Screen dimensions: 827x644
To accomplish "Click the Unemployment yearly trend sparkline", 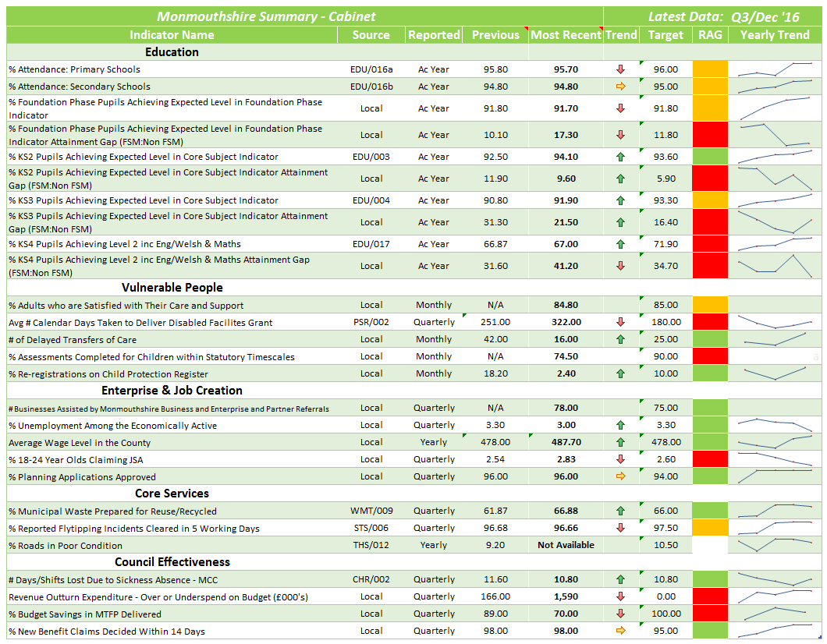I will (x=775, y=425).
